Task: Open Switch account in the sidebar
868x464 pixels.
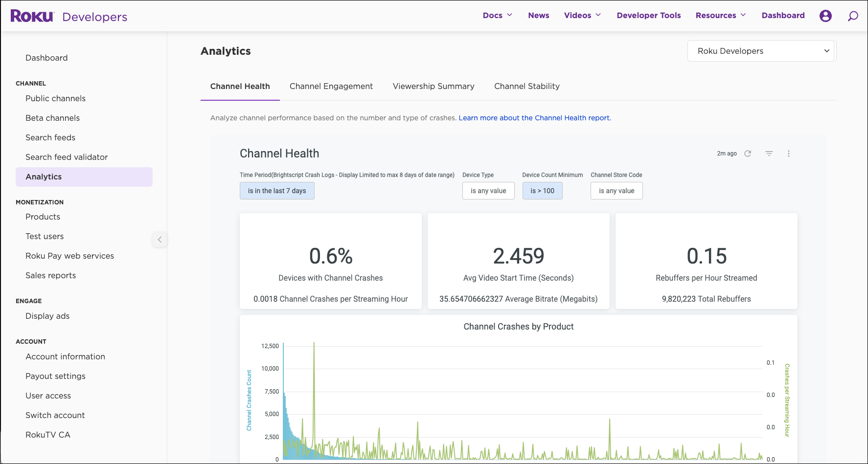Action: pyautogui.click(x=55, y=415)
